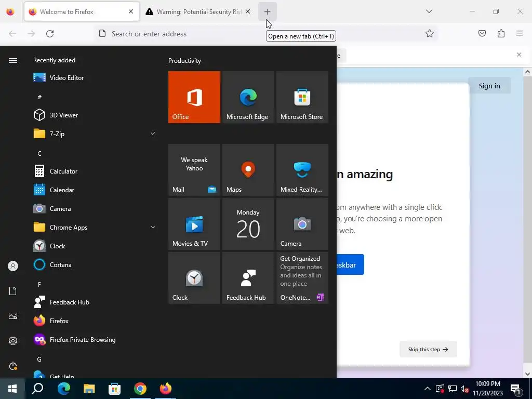Screen dimensions: 532x399
Task: Jump to the # letter group
Action: click(x=39, y=97)
